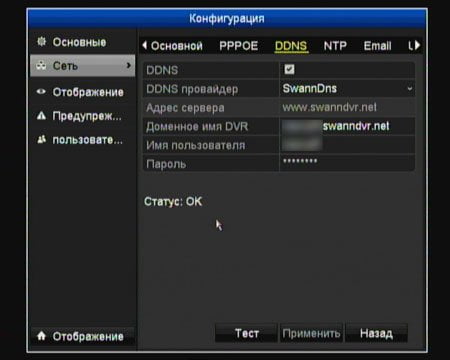The image size is (450, 360).
Task: Expand the Сеть submenu chevron
Action: click(x=128, y=65)
